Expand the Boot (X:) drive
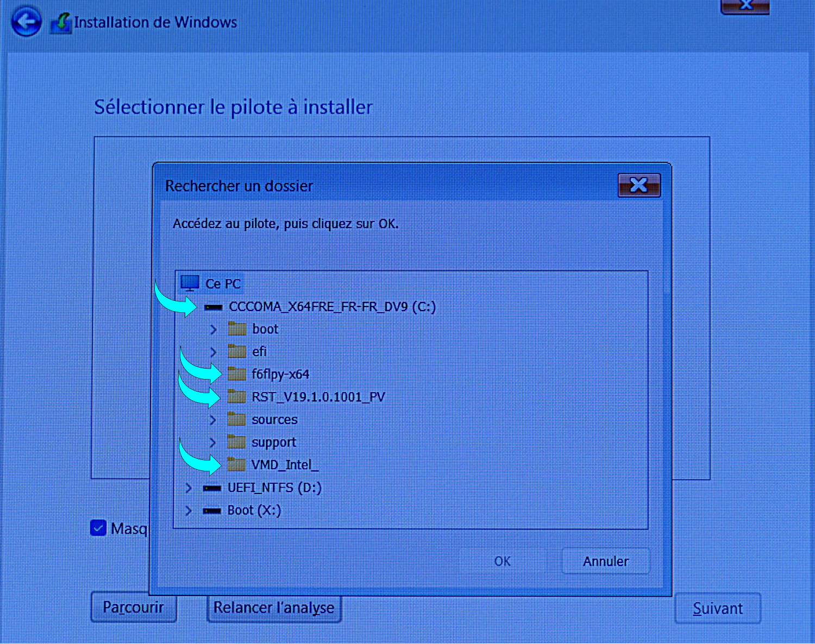This screenshot has width=815, height=644. [x=188, y=511]
